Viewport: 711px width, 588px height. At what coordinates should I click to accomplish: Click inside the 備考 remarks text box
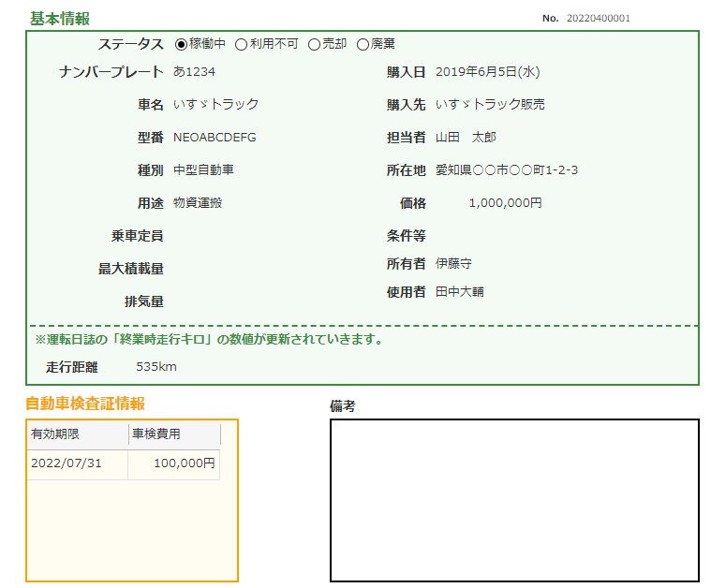514,500
